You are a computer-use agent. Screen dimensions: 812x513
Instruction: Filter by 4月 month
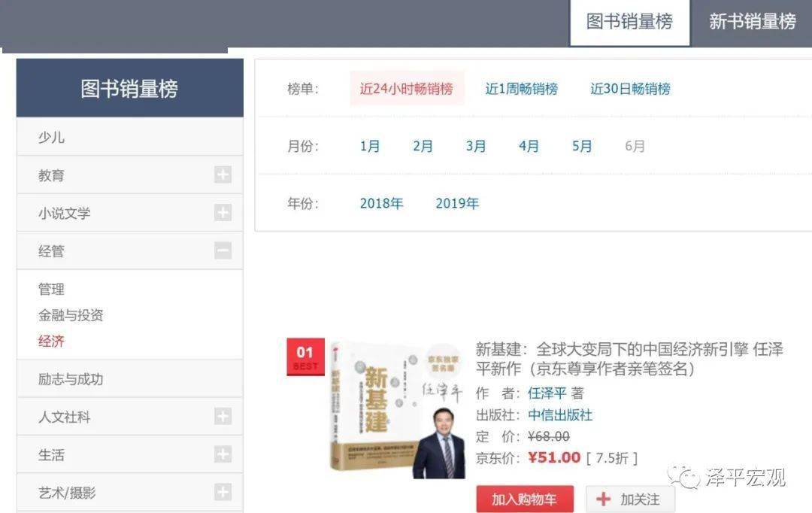click(529, 146)
